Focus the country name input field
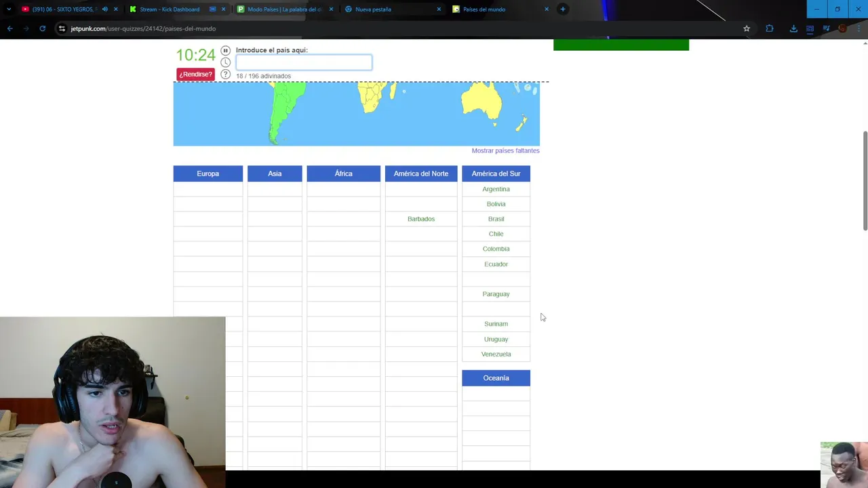Image resolution: width=868 pixels, height=488 pixels. click(304, 62)
